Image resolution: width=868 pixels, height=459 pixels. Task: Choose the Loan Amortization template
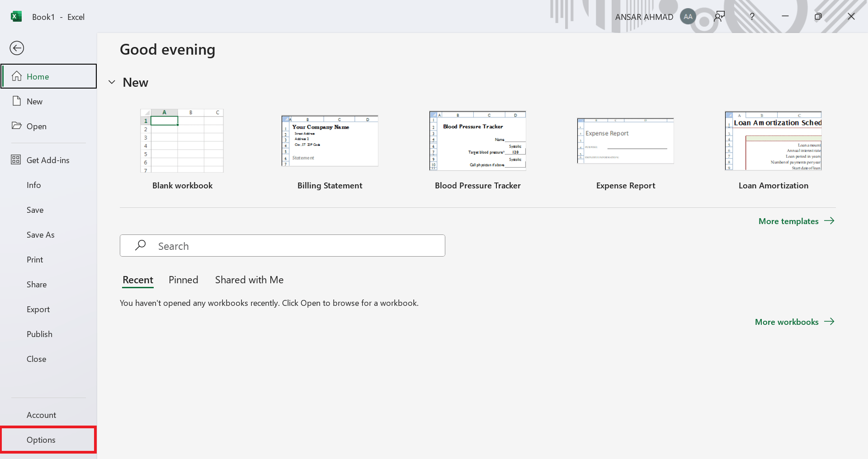(x=773, y=141)
